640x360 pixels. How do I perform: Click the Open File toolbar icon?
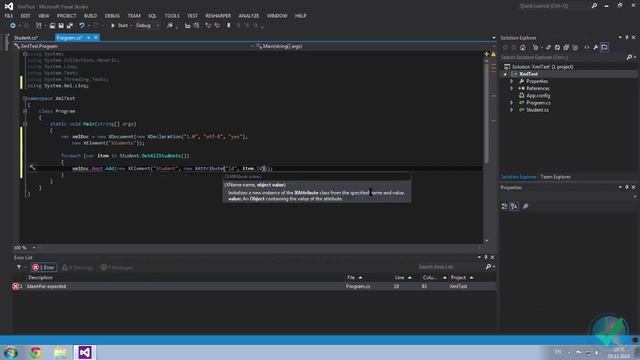[x=52, y=26]
